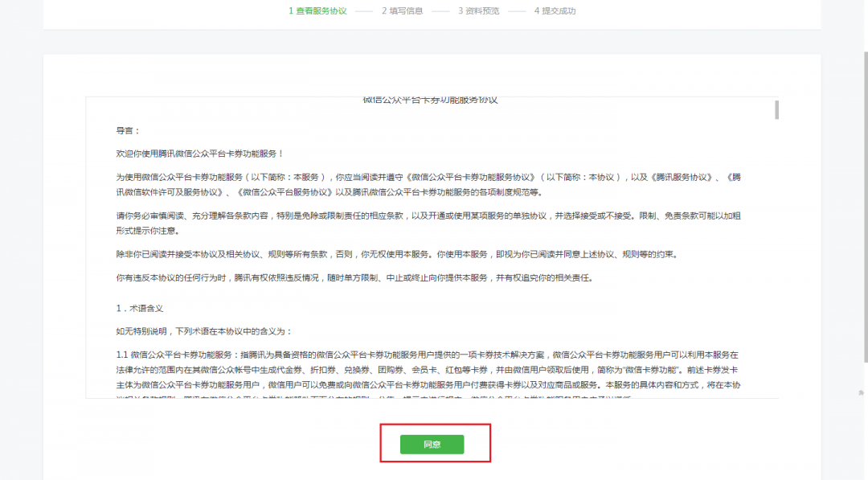The height and width of the screenshot is (480, 868).
Task: Click the welcome line 欢迎你使用腾讯微信公众平台卡券功能服务
Action: tap(199, 154)
